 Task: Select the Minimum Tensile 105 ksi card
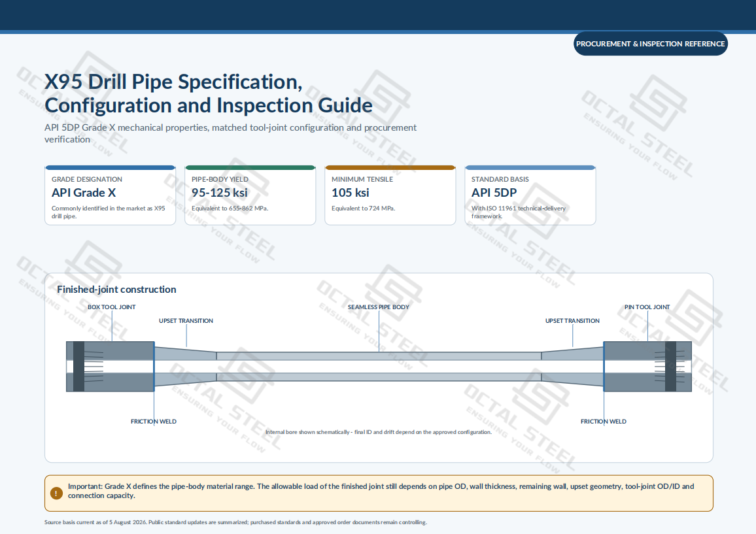390,195
